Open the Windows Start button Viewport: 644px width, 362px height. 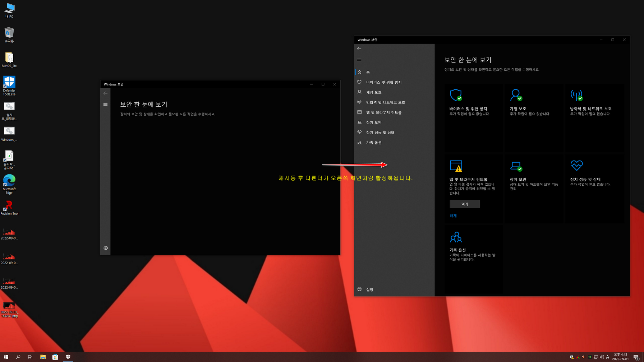click(x=6, y=357)
